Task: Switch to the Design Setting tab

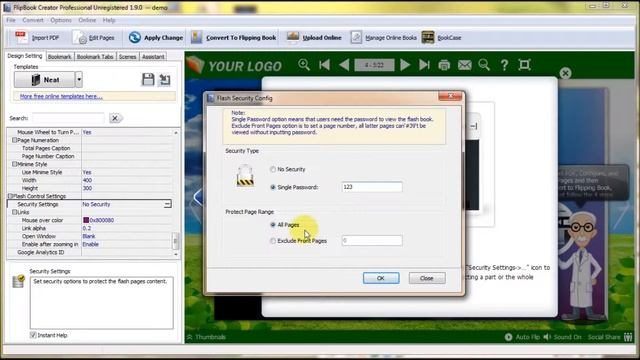Action: tap(25, 56)
